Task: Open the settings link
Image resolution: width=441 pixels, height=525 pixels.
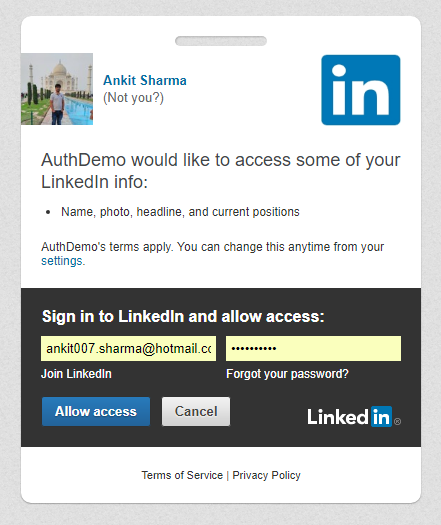Action: (x=63, y=261)
